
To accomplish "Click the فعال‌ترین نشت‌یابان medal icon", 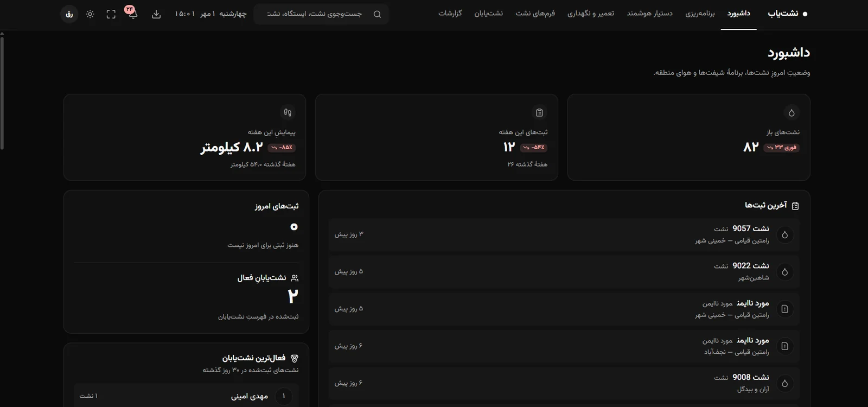I will (x=295, y=358).
